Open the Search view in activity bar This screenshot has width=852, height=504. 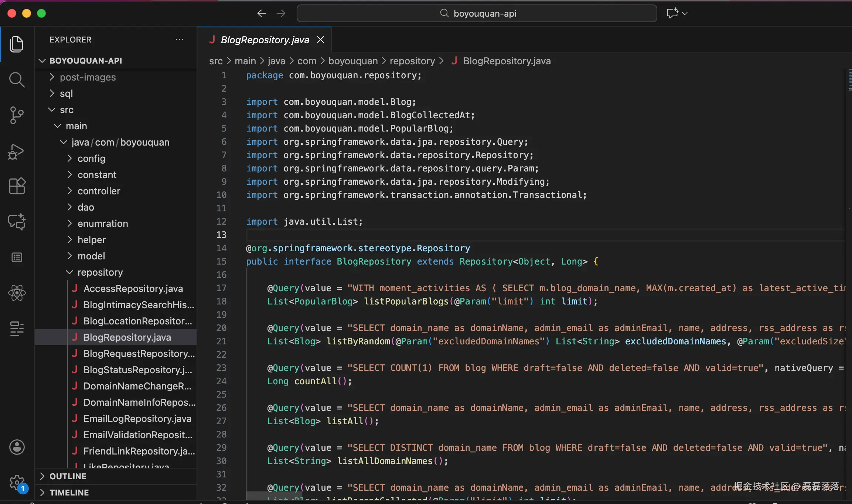click(x=17, y=79)
